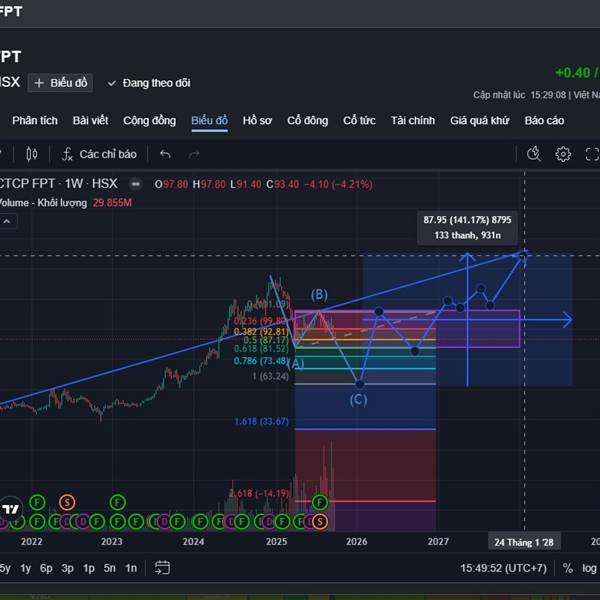The image size is (600, 600).
Task: Set the time range to 5n
Action: pos(109,568)
